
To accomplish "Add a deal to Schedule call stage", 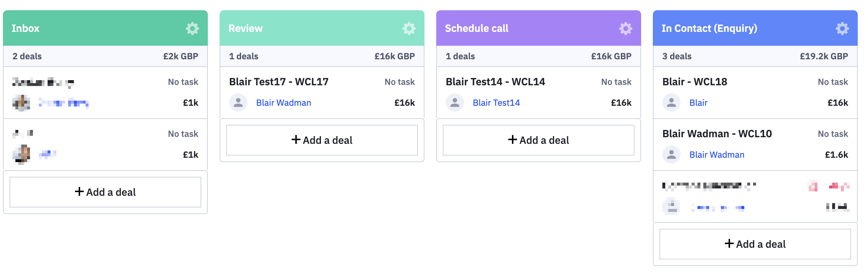I will coord(539,140).
